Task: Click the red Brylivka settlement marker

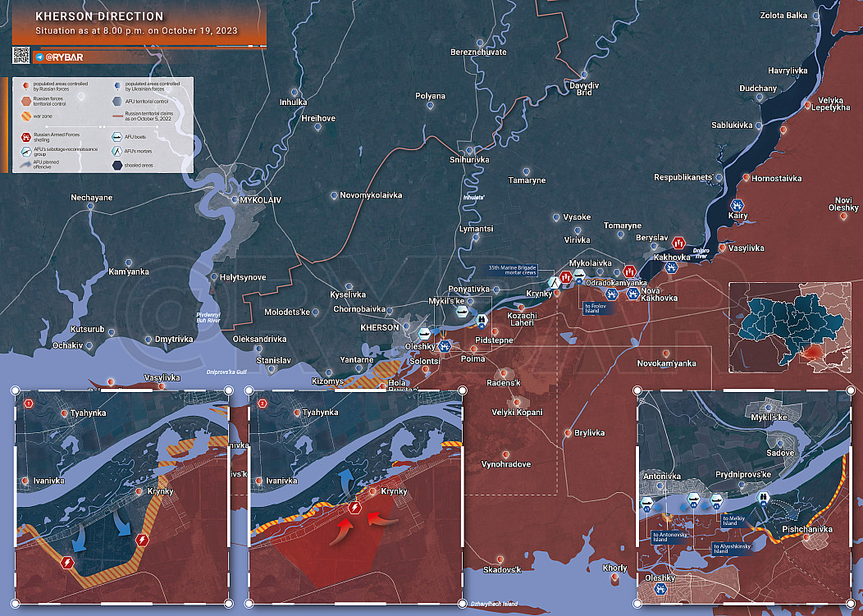Action: click(x=568, y=433)
